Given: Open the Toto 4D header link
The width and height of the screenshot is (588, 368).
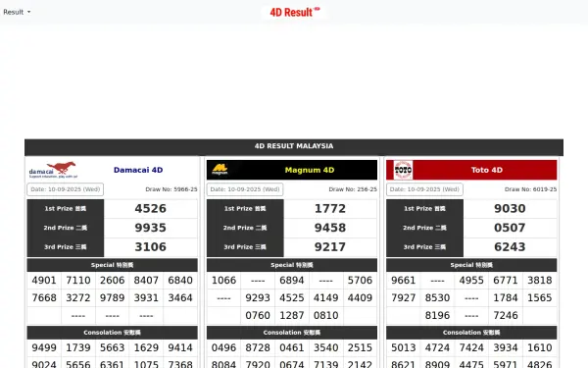Looking at the screenshot, I should pyautogui.click(x=486, y=170).
